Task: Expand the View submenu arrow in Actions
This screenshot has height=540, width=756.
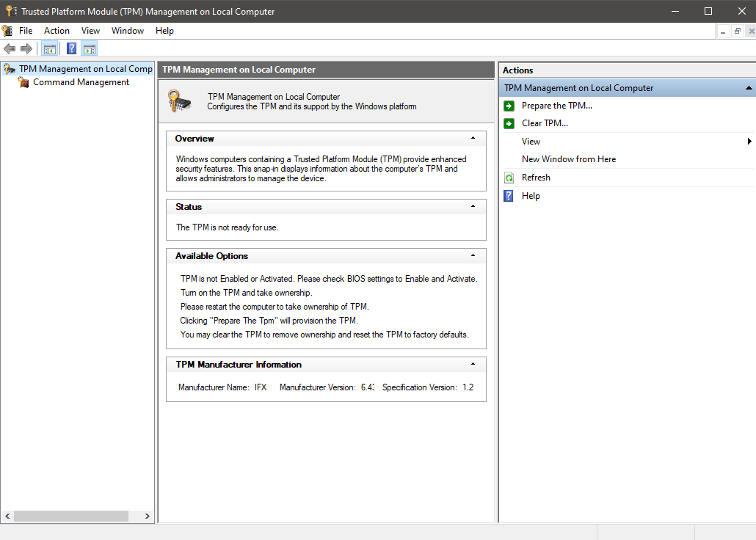Action: [749, 142]
